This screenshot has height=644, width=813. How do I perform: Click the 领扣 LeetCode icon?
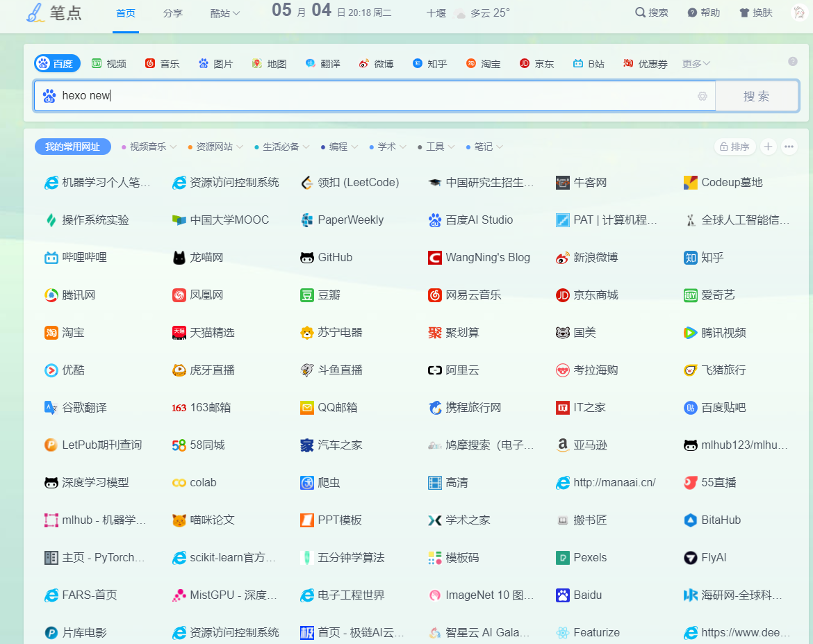(307, 183)
